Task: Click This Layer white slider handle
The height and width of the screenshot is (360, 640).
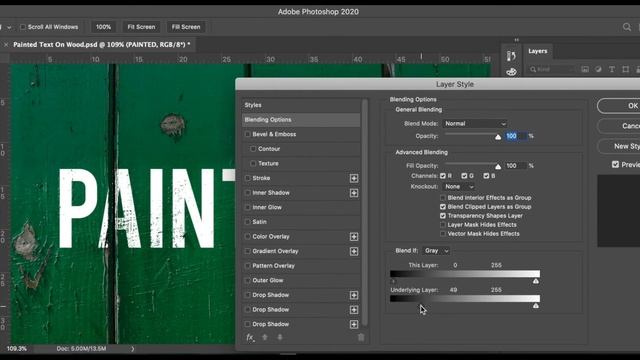Action: click(x=536, y=281)
